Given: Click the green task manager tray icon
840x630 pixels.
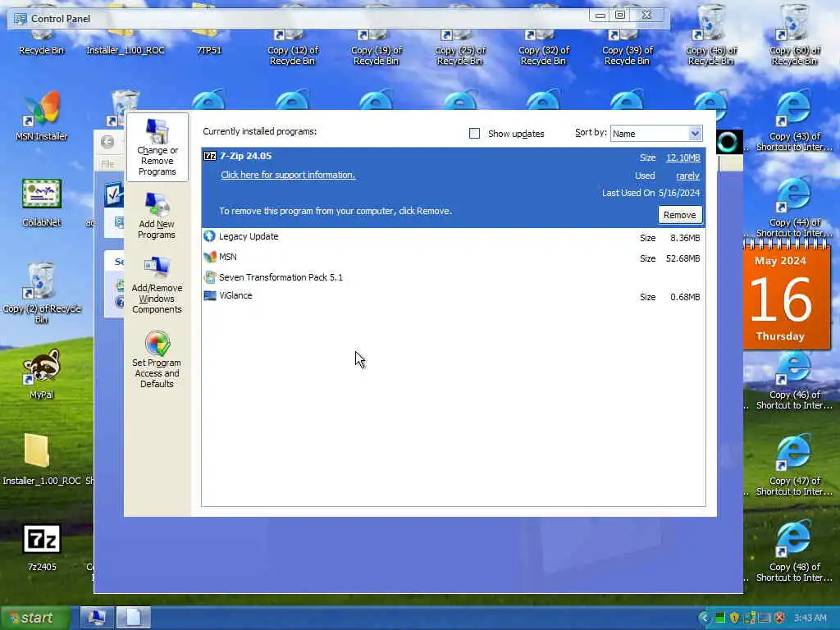Looking at the screenshot, I should pyautogui.click(x=720, y=618).
